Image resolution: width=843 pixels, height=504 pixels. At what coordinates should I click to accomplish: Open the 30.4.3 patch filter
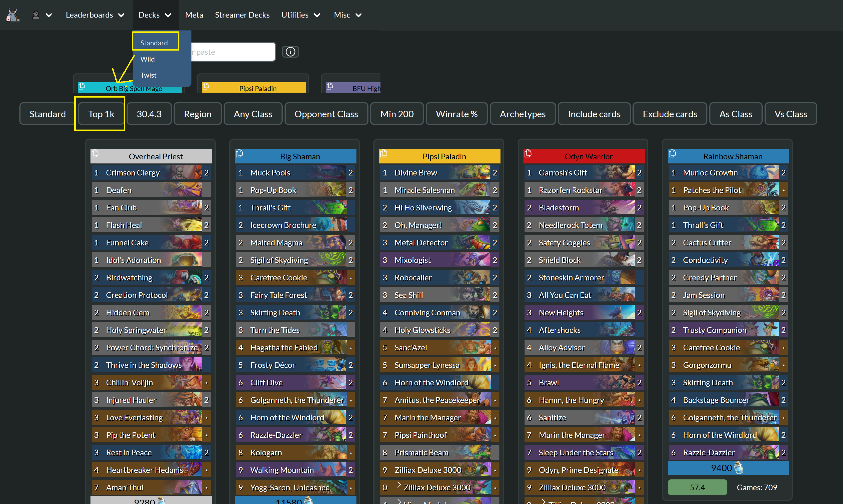pos(149,114)
